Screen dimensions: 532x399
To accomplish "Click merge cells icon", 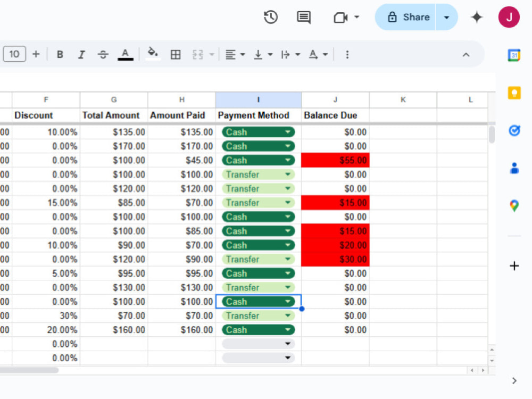I will point(198,54).
